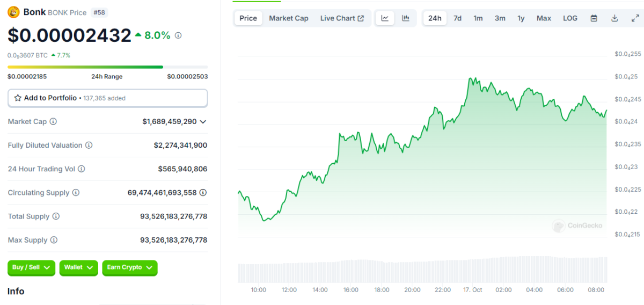Open the Total Supply info icon

pos(56,216)
